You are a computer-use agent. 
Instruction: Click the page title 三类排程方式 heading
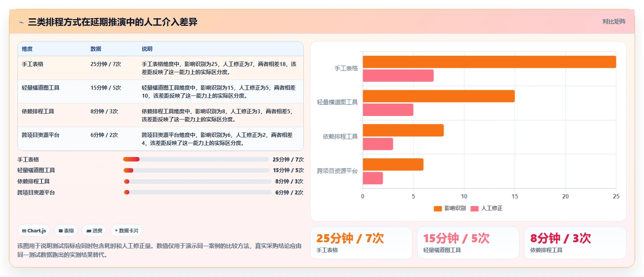(112, 22)
